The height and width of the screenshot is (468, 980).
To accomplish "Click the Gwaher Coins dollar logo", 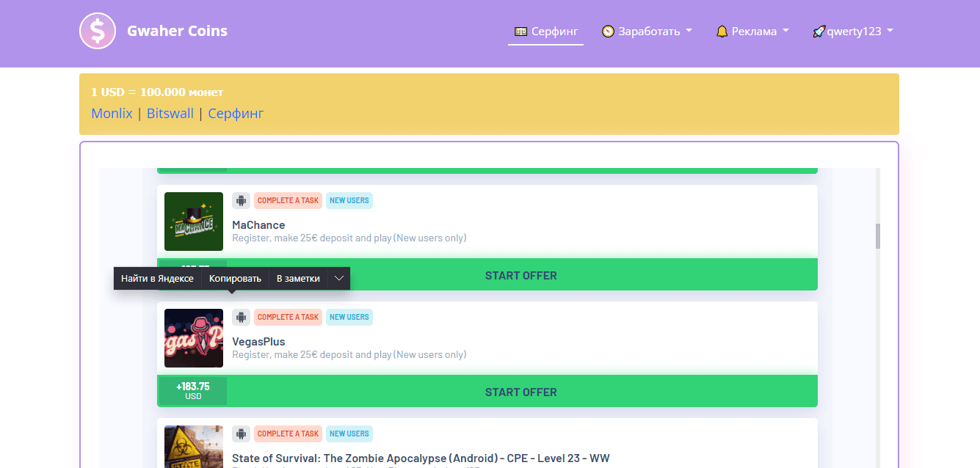I will 98,32.
